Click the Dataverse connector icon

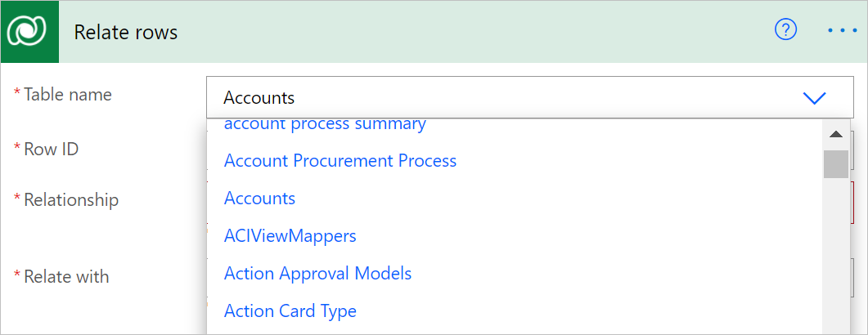[x=30, y=31]
